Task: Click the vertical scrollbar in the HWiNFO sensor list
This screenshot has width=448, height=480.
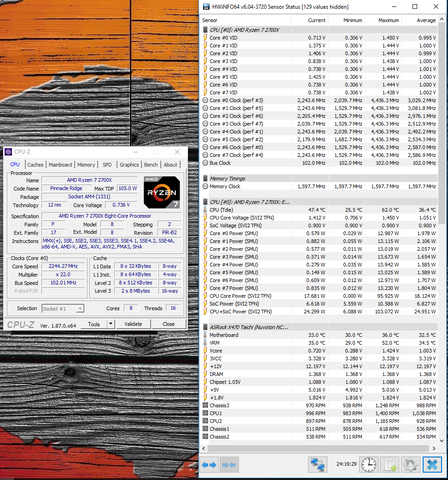Action: 442,123
